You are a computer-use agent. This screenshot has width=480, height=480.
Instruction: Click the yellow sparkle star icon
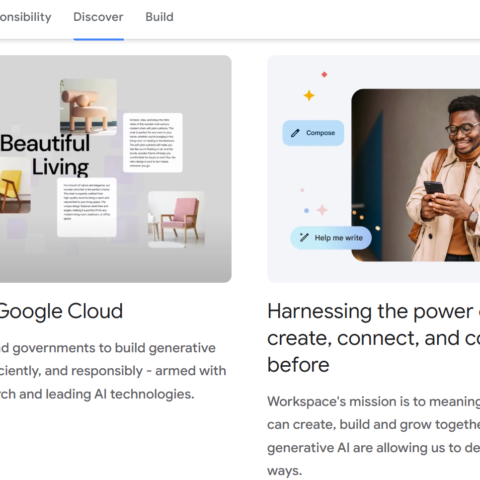(309, 96)
